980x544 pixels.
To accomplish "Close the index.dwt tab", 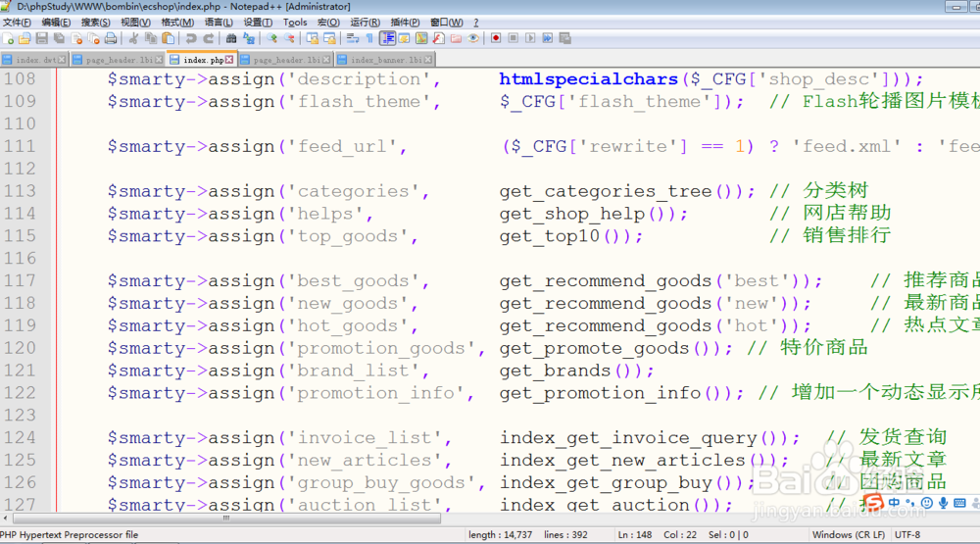I will (62, 60).
